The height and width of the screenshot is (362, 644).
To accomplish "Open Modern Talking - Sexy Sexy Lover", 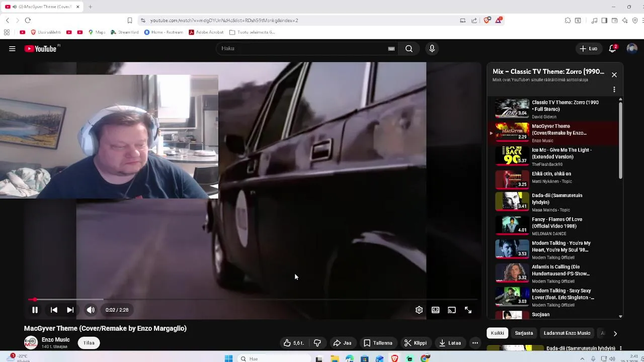I will click(553, 297).
